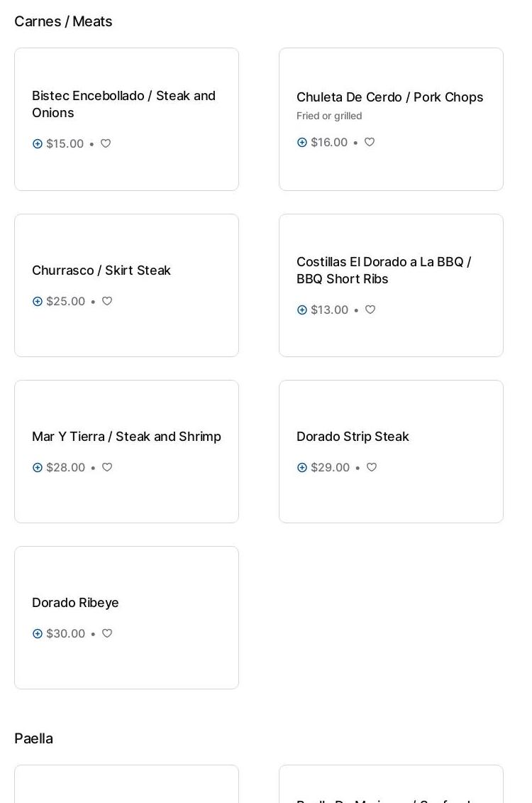The image size is (532, 803).
Task: Open Costillas El Dorado a La BBQ
Action: 384,271
